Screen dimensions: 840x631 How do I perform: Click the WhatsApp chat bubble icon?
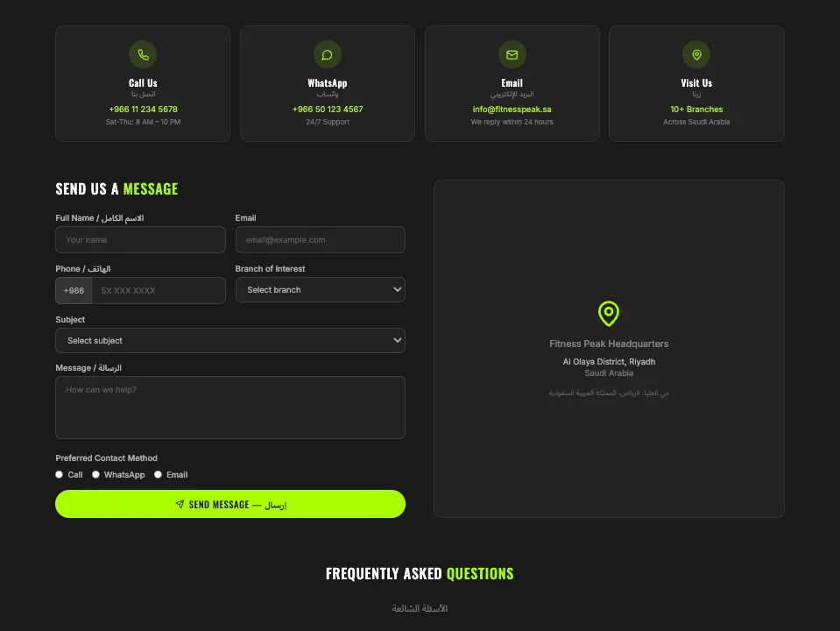coord(328,54)
